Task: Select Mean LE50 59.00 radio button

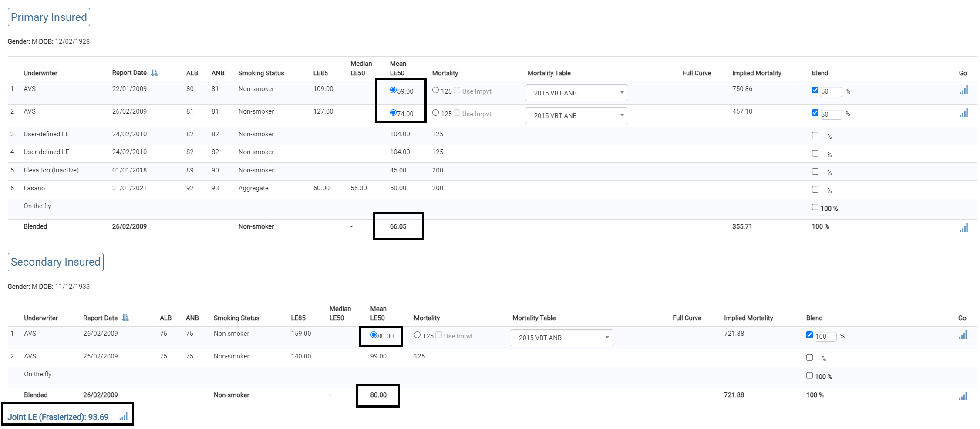Action: (x=393, y=90)
